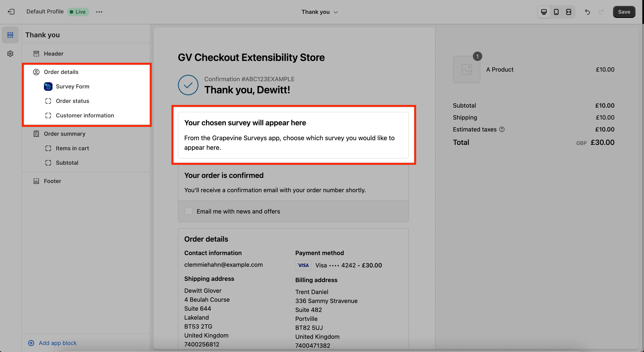Switch to desktop preview icon
Image resolution: width=644 pixels, height=352 pixels.
pos(544,12)
